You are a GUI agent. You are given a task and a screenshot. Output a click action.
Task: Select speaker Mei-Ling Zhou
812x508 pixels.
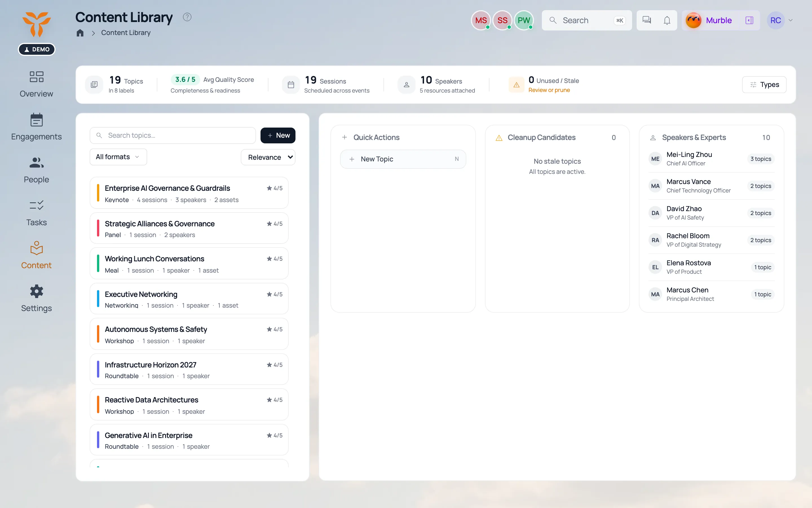tap(711, 159)
